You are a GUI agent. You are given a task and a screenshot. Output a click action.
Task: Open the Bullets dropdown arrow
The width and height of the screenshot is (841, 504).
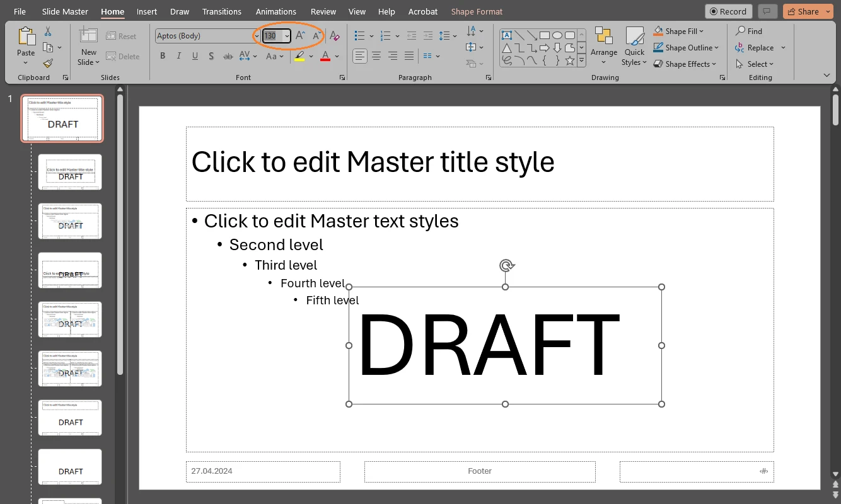point(371,36)
